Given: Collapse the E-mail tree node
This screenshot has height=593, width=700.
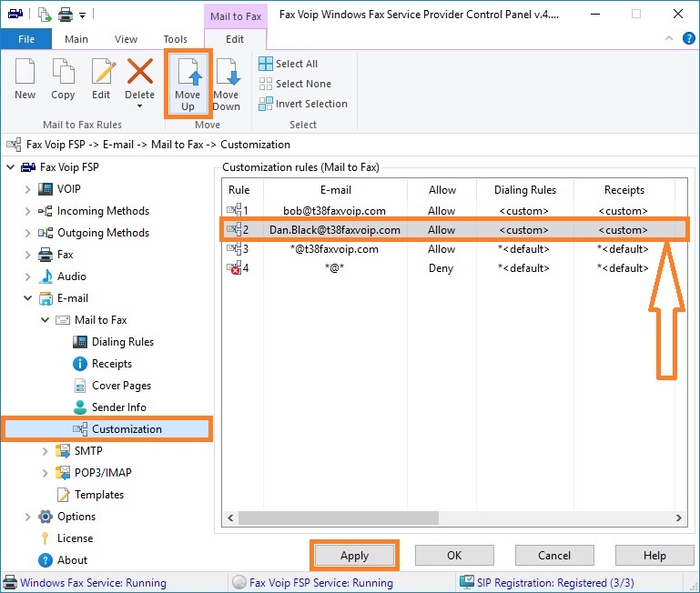Looking at the screenshot, I should [27, 298].
